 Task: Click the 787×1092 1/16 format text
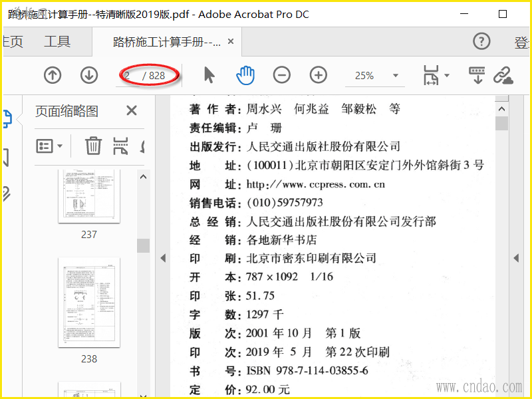(289, 277)
